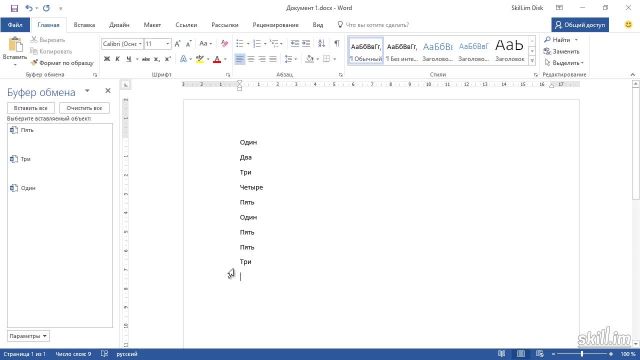Switch to the Макет tab
This screenshot has width=640, height=360.
coord(152,25)
